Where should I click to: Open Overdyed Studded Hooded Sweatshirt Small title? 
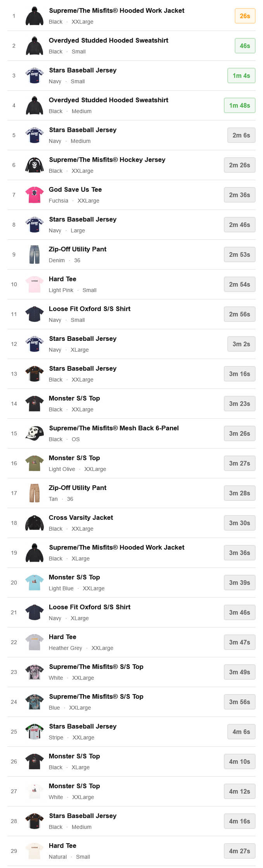point(108,41)
